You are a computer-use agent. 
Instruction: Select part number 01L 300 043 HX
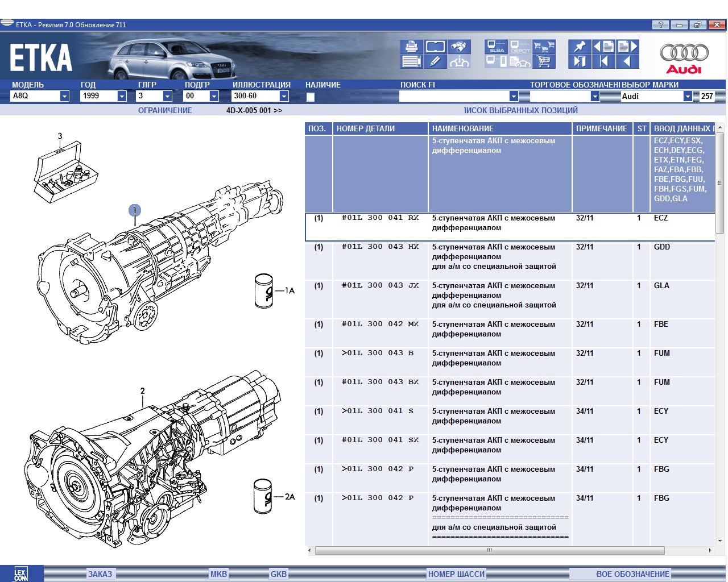click(380, 247)
